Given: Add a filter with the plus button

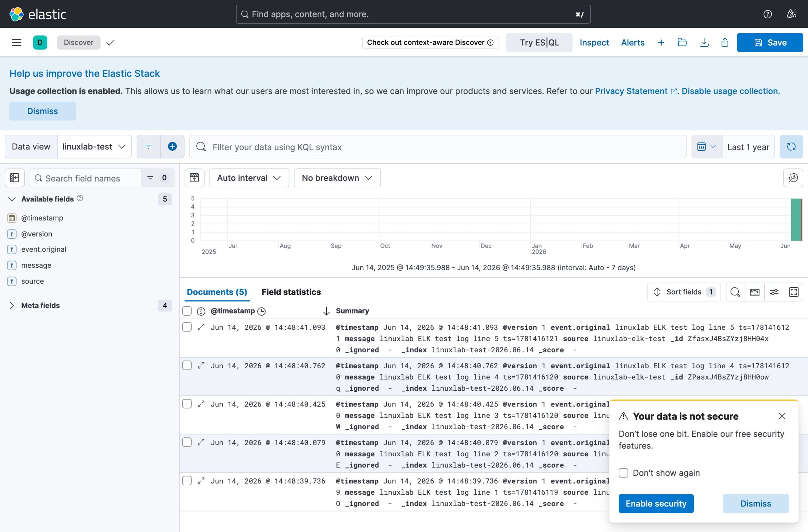Looking at the screenshot, I should pyautogui.click(x=172, y=147).
